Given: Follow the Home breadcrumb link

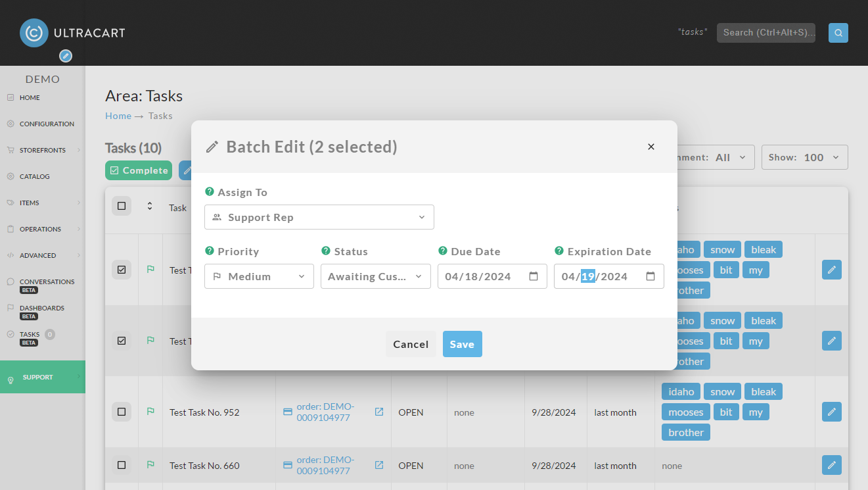Looking at the screenshot, I should (118, 116).
